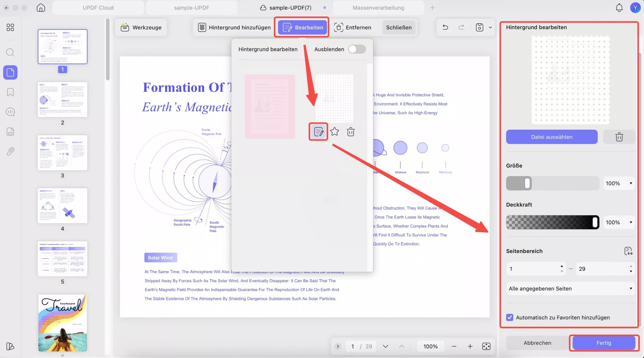Screen dimensions: 644x358
Task: Uncheck Automatisch zu Favoriten hinzufügen
Action: coord(510,317)
